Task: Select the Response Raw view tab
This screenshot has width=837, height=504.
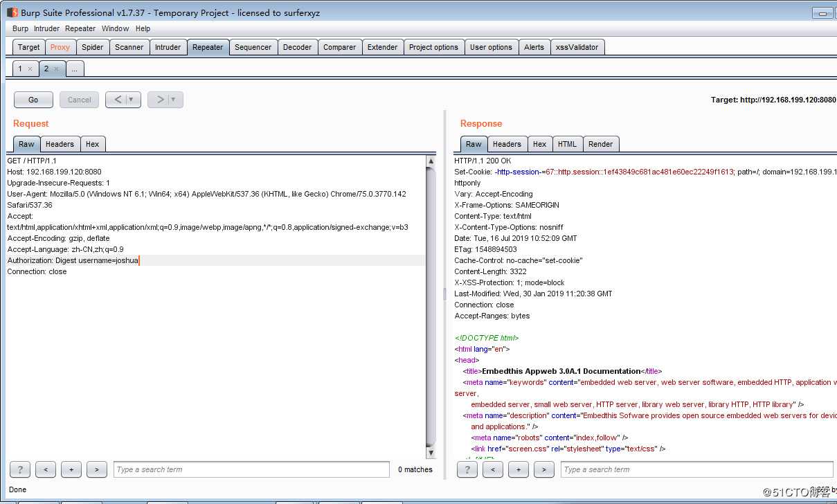Action: click(x=474, y=144)
